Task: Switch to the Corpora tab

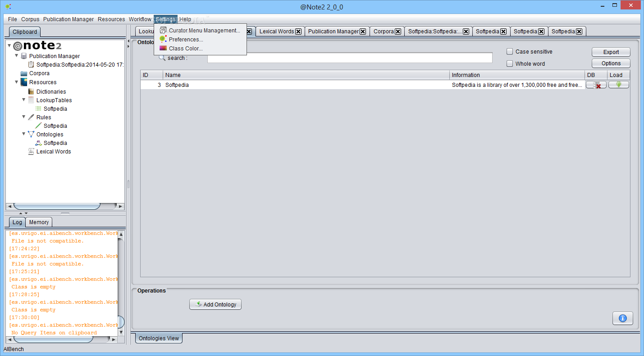Action: (384, 32)
